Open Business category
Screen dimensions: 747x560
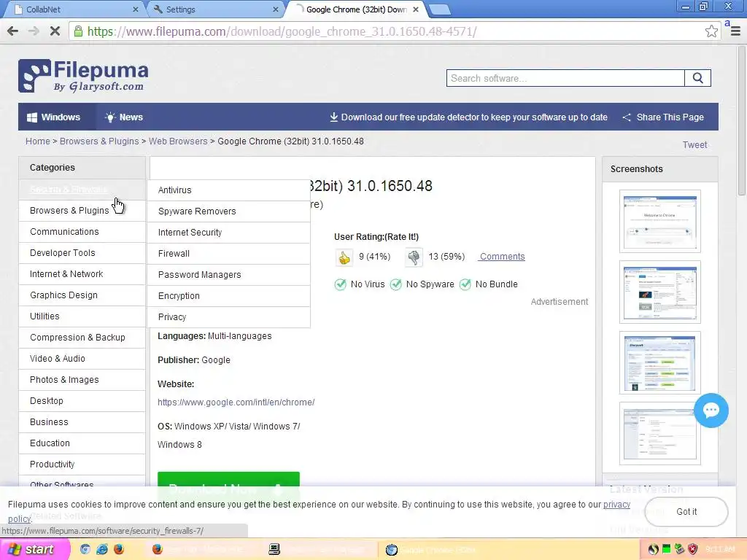[82, 422]
